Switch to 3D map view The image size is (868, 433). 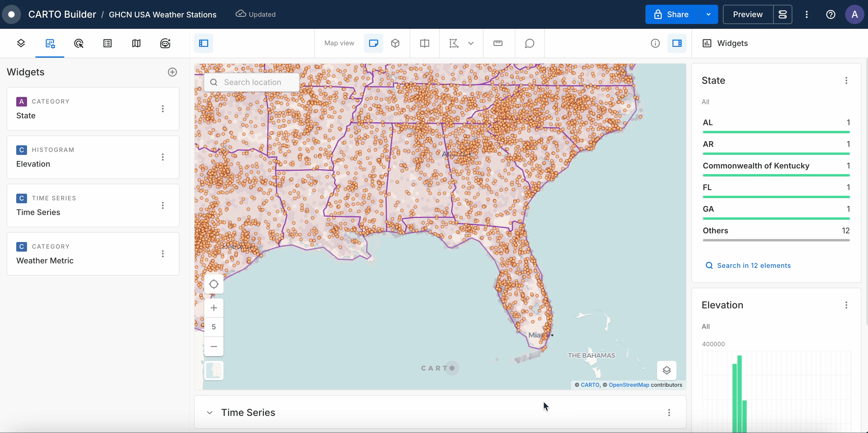tap(395, 43)
